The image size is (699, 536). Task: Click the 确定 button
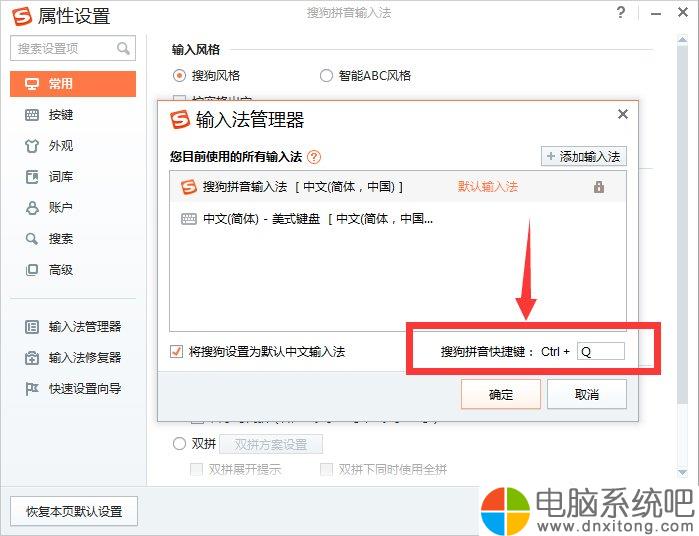pos(501,394)
